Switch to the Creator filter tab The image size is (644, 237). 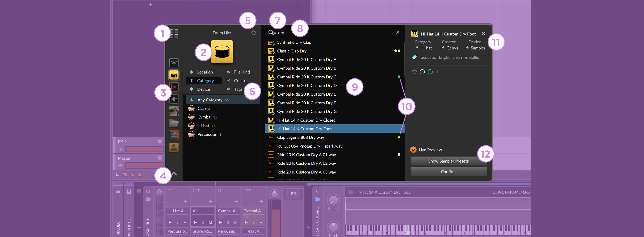[x=240, y=80]
